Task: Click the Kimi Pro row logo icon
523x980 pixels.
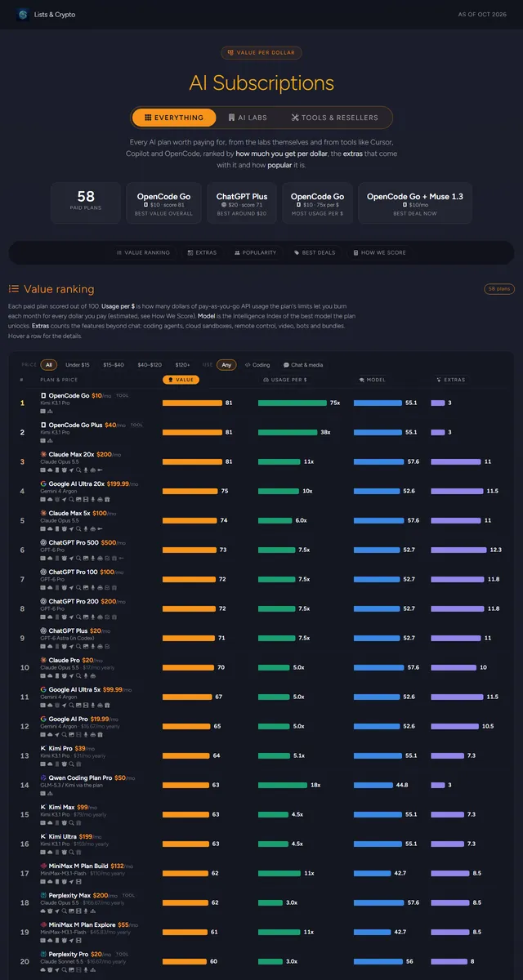Action: click(43, 748)
